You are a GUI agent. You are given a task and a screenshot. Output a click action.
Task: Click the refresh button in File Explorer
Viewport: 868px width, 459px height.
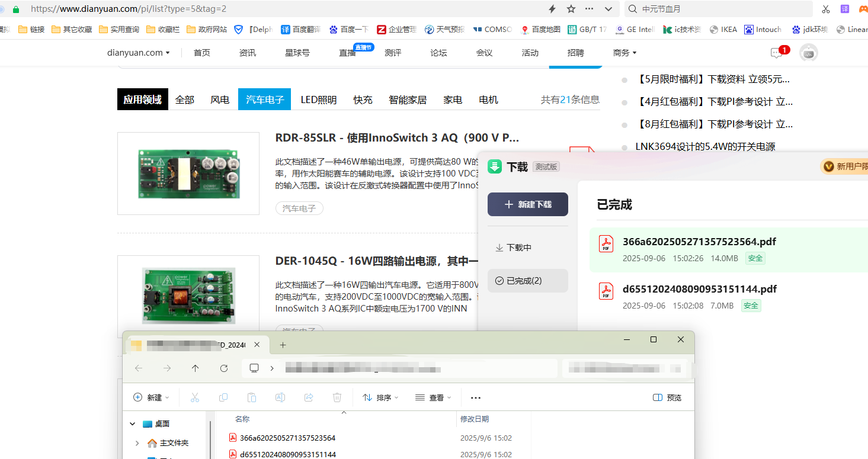(x=224, y=368)
